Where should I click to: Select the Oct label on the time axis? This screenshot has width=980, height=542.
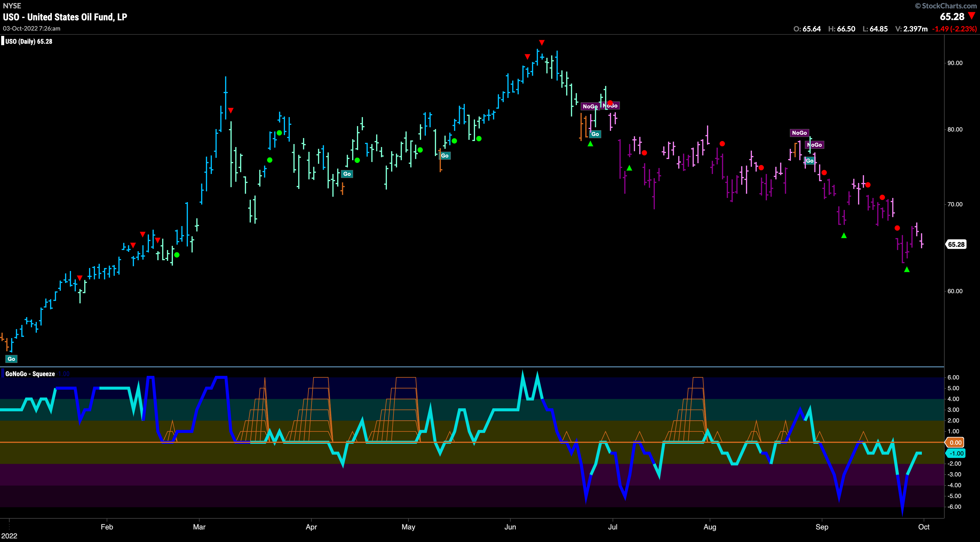924,527
